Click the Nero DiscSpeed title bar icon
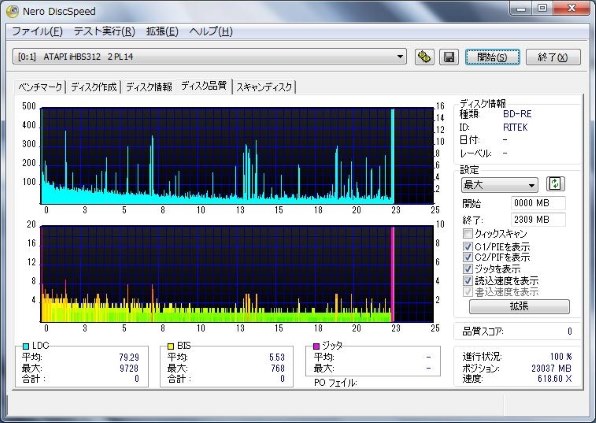Screen dimensions: 596x423 click(x=12, y=11)
